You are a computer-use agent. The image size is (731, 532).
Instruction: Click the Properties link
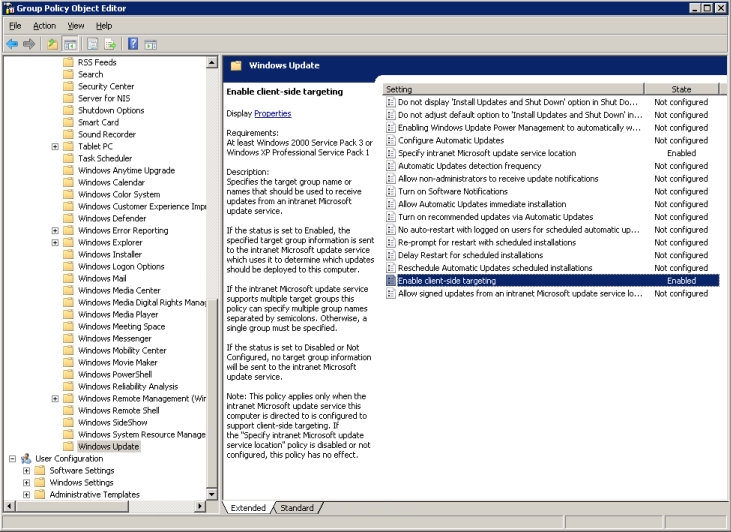(x=272, y=114)
